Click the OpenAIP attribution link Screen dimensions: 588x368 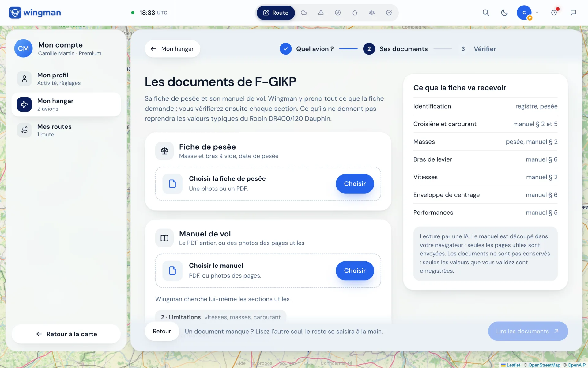click(x=576, y=365)
